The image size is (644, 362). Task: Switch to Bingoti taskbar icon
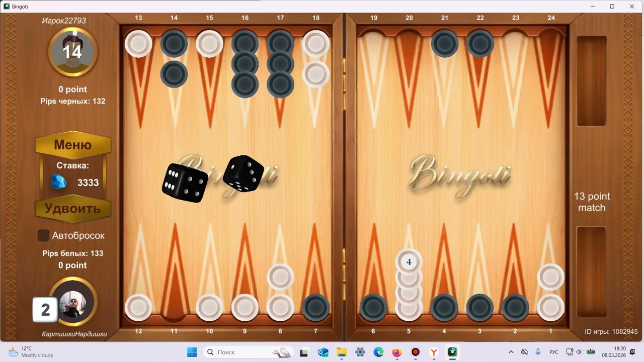452,352
